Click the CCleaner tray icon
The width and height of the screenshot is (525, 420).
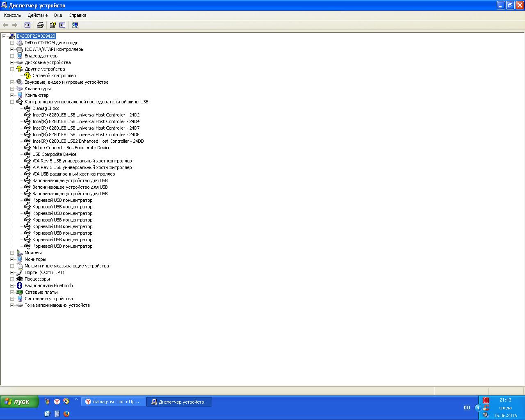click(x=486, y=408)
